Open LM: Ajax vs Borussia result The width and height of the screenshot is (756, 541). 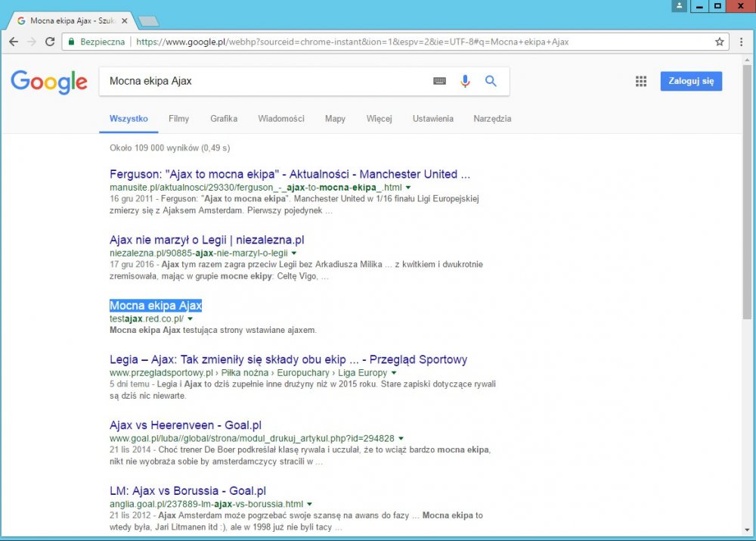[x=187, y=491]
